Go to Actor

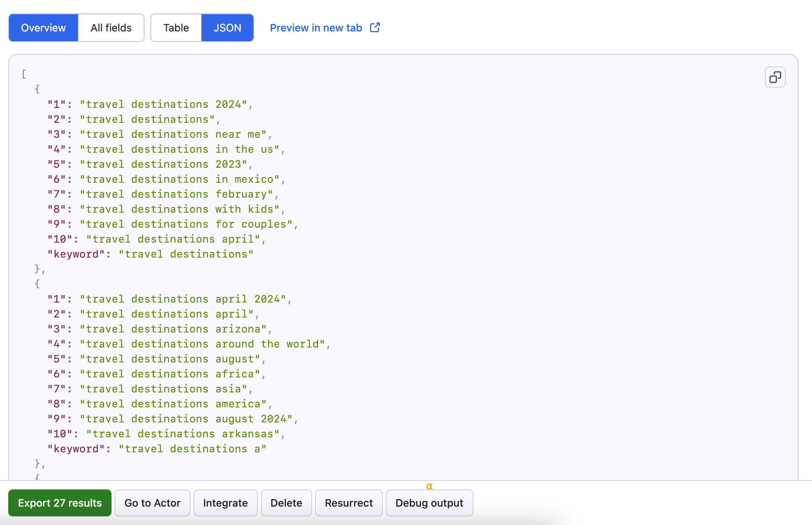coord(152,503)
